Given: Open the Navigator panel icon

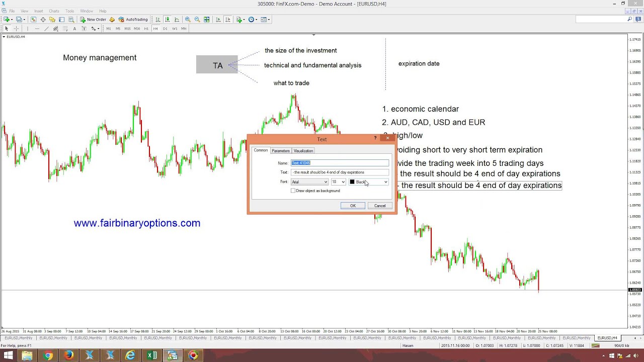Looking at the screenshot, I should pos(52,20).
